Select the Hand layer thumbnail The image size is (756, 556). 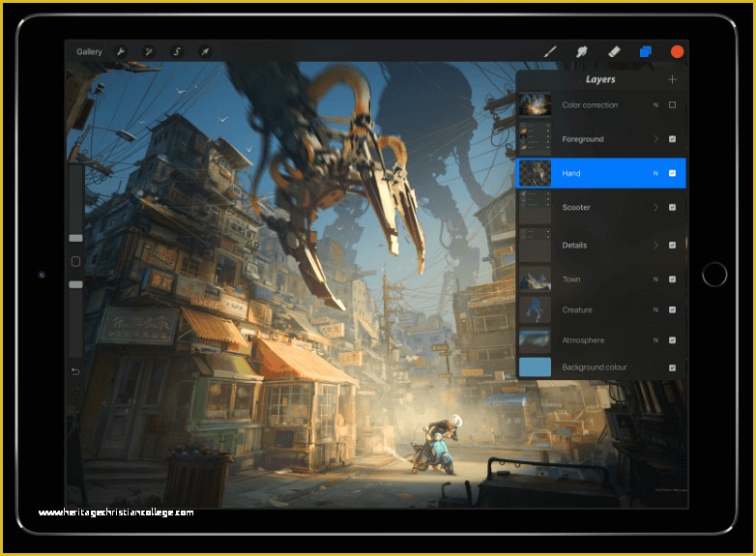tap(535, 173)
